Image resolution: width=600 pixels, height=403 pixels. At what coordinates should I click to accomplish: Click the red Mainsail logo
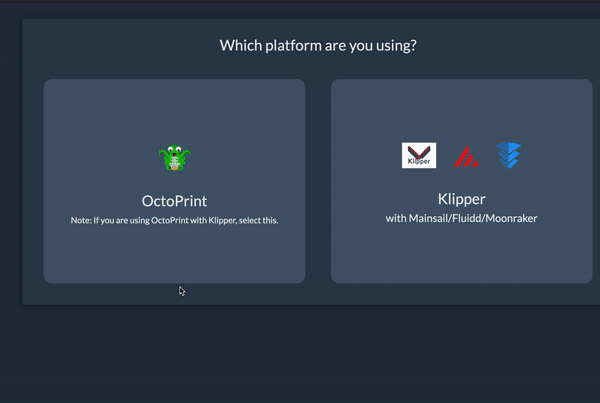point(466,156)
